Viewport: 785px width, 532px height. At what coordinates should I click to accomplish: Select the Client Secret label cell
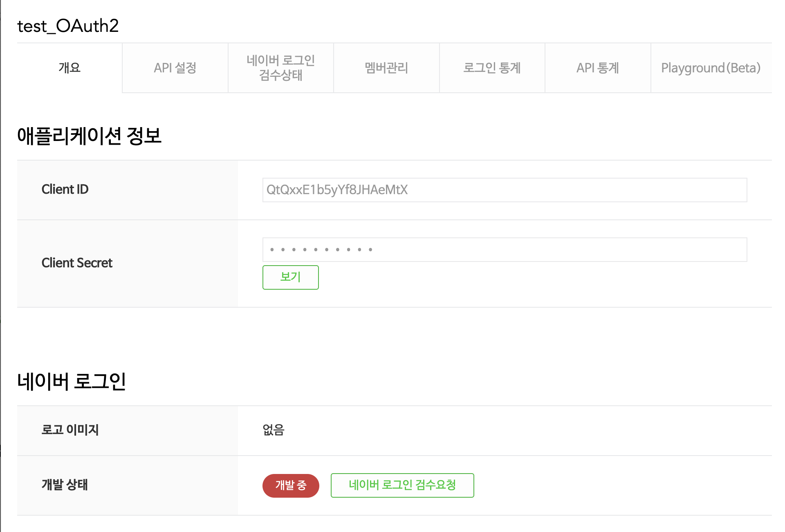(x=77, y=263)
